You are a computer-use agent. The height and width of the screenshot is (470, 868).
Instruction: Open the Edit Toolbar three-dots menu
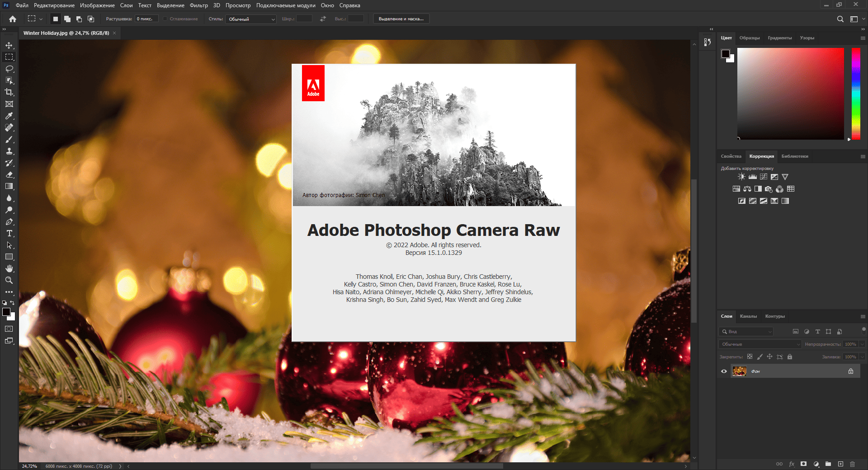point(9,292)
